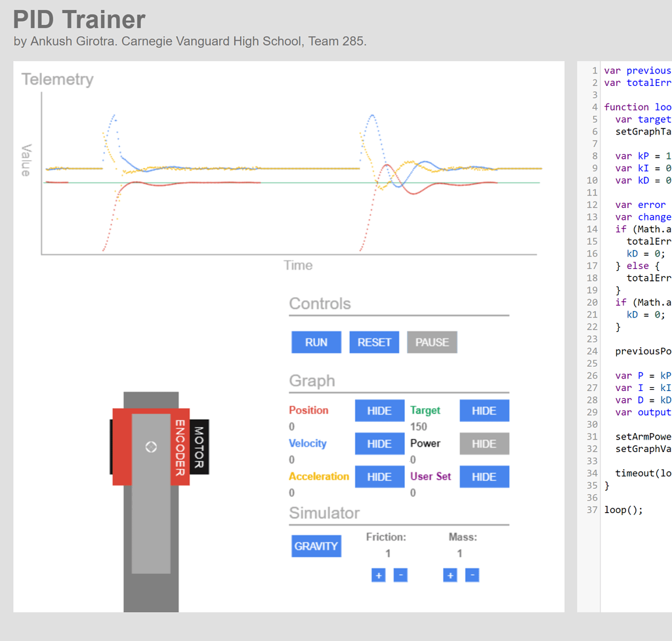Hide the Target line on the graph

click(x=484, y=411)
